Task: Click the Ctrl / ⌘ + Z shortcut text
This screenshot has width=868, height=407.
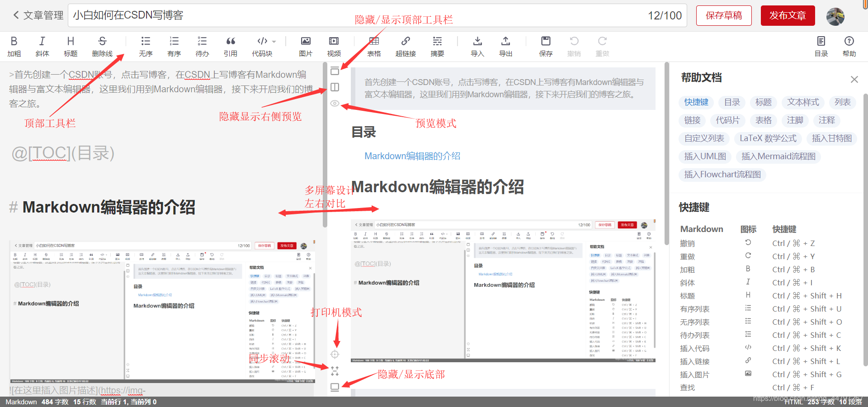Action: pyautogui.click(x=793, y=243)
